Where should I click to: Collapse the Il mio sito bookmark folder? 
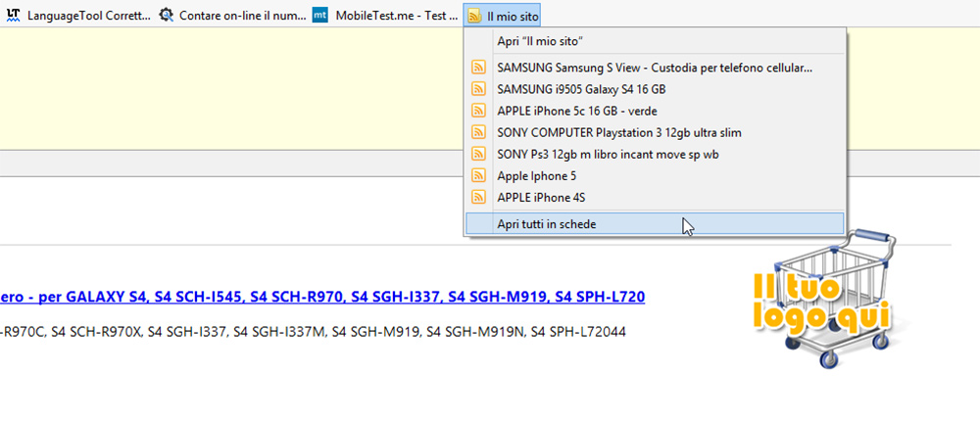pyautogui.click(x=503, y=16)
